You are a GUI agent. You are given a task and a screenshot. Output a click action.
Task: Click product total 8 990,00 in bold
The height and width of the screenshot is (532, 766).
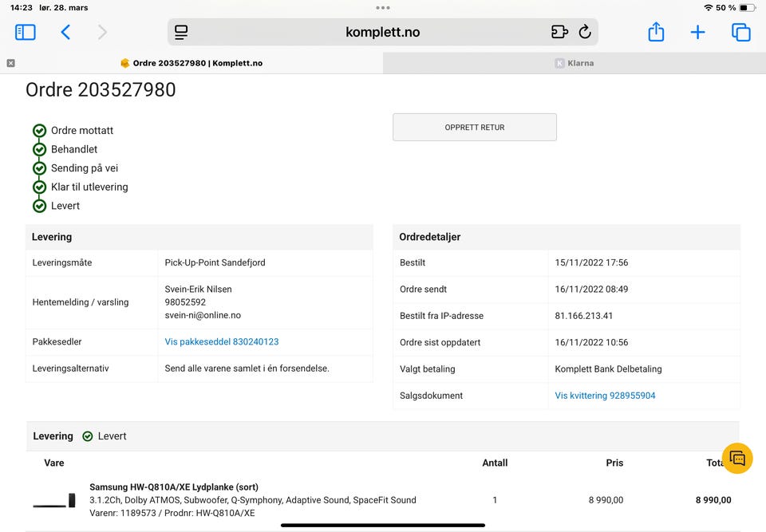[x=713, y=500]
